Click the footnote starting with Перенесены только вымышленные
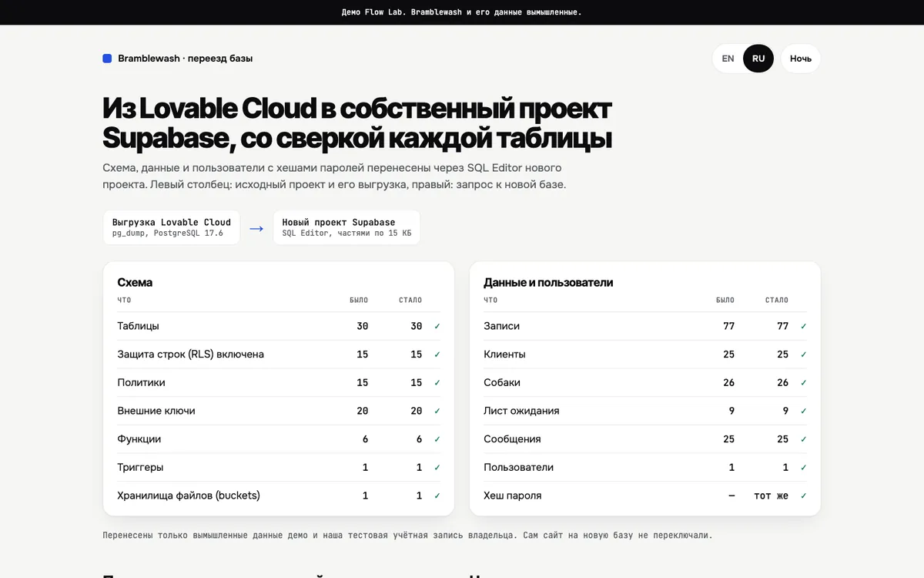Image resolution: width=924 pixels, height=578 pixels. pos(407,535)
